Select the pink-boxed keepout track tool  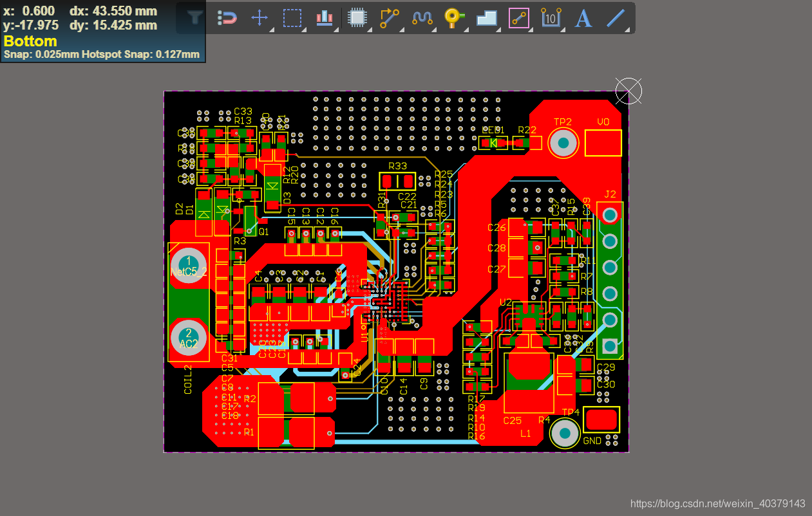519,18
